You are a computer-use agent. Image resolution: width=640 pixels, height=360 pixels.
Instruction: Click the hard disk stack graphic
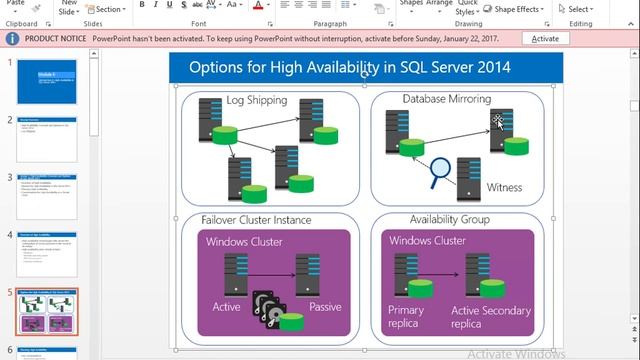(x=270, y=309)
